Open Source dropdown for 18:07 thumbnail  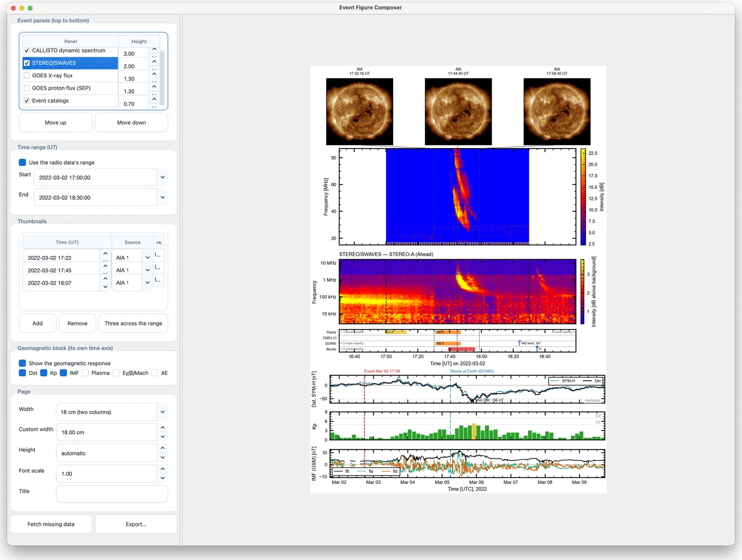tap(147, 283)
